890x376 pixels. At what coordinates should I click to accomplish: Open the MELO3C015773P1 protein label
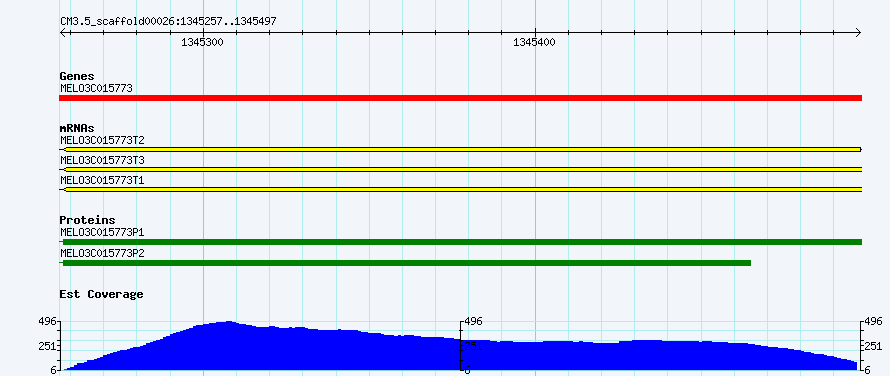point(102,232)
